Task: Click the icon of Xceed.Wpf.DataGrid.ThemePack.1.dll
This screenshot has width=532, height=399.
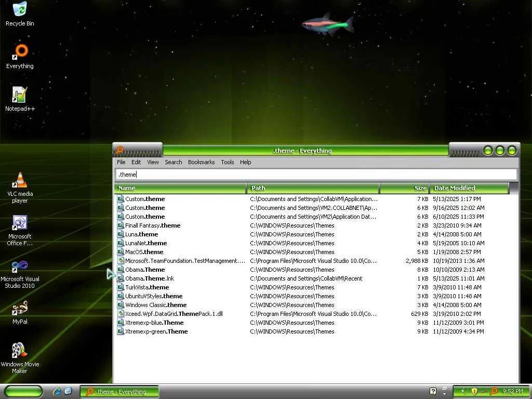Action: coord(121,313)
